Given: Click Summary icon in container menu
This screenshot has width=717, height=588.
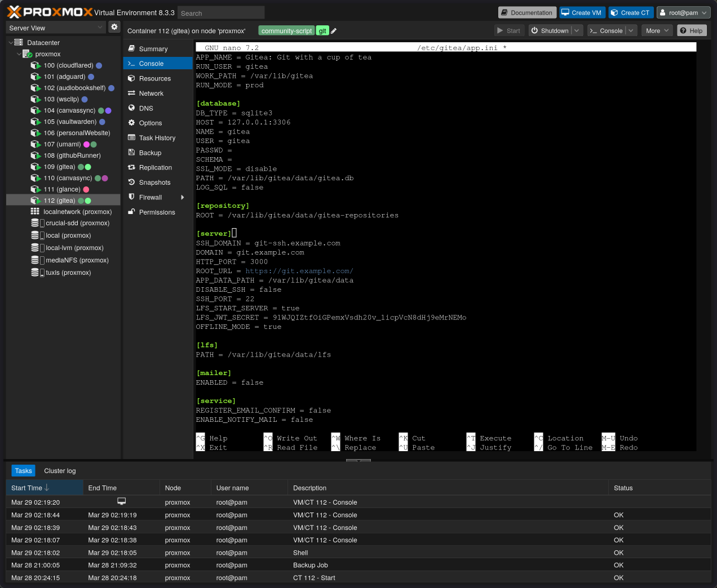Looking at the screenshot, I should (131, 48).
